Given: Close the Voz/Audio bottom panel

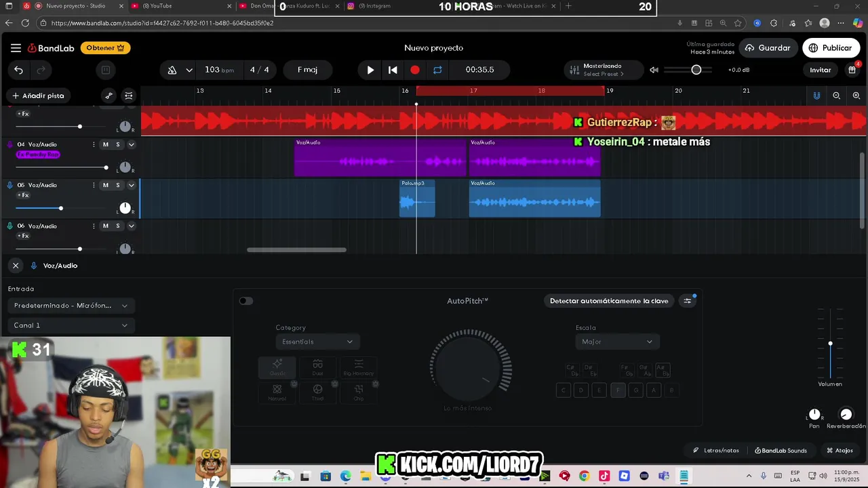Looking at the screenshot, I should (16, 266).
